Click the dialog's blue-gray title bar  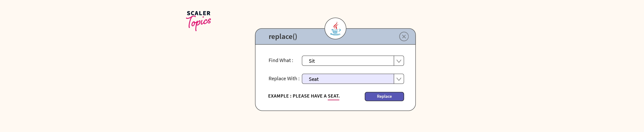[x=370, y=37]
